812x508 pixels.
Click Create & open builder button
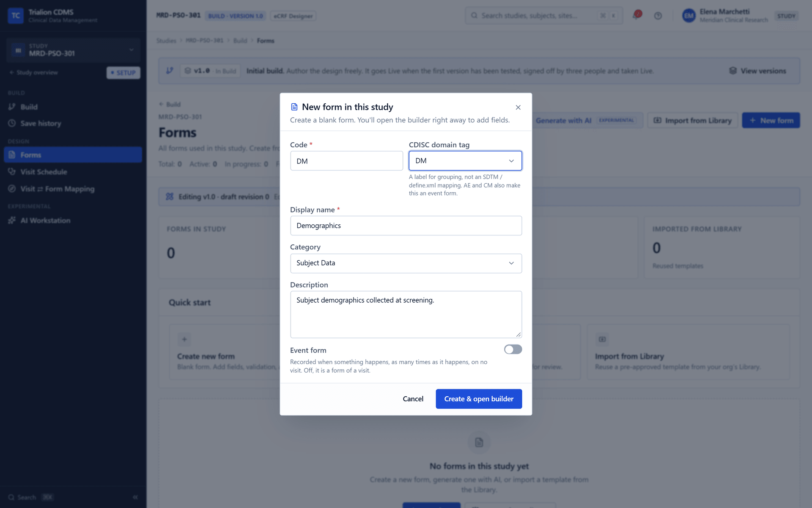(479, 399)
